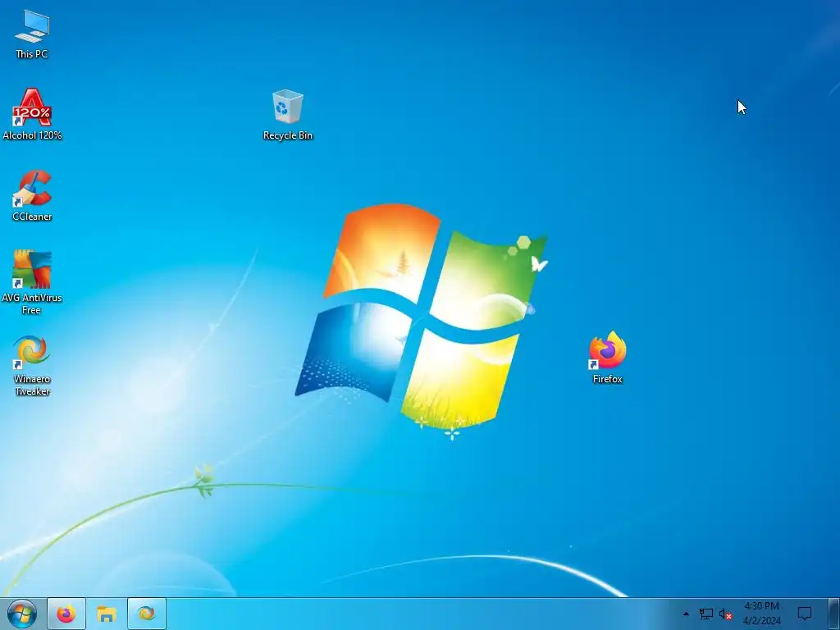The image size is (840, 630).
Task: Open the clock showing 4:30 PM
Action: point(761,614)
